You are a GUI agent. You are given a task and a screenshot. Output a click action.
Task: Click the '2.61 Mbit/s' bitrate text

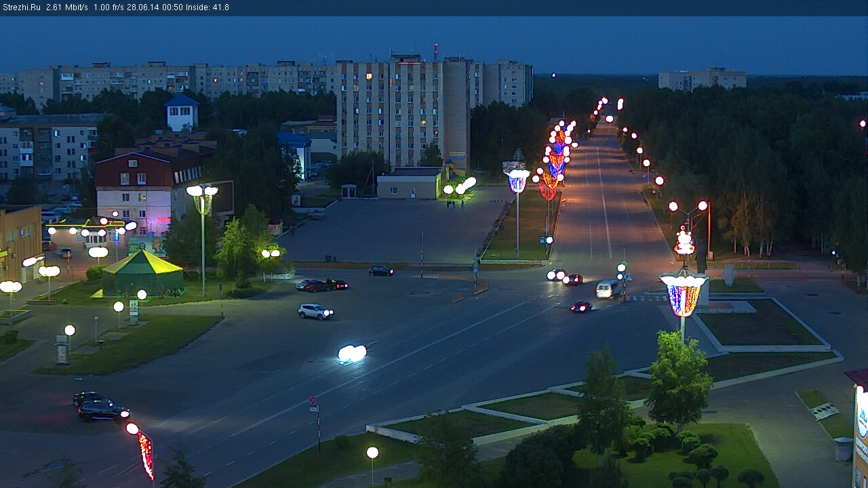click(67, 7)
